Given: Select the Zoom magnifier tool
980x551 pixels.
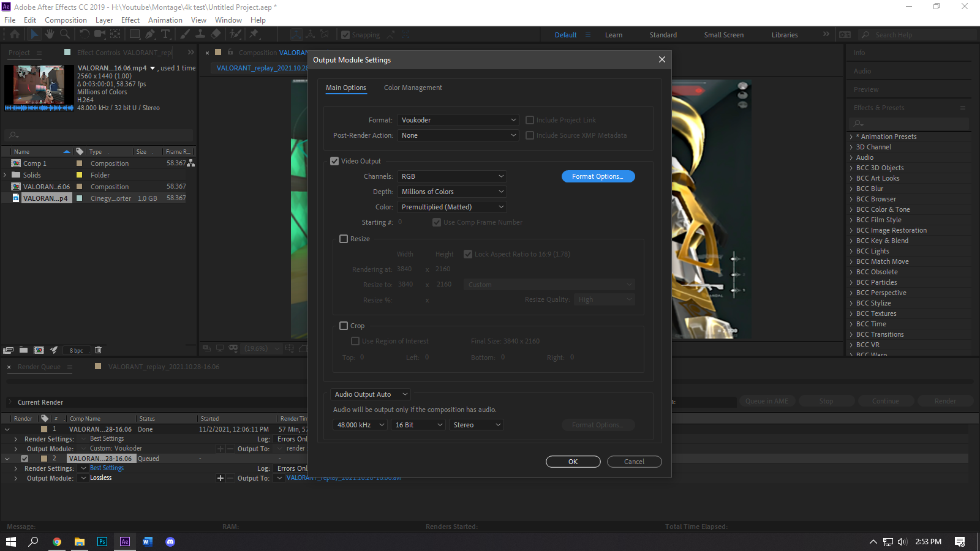Looking at the screenshot, I should tap(64, 34).
